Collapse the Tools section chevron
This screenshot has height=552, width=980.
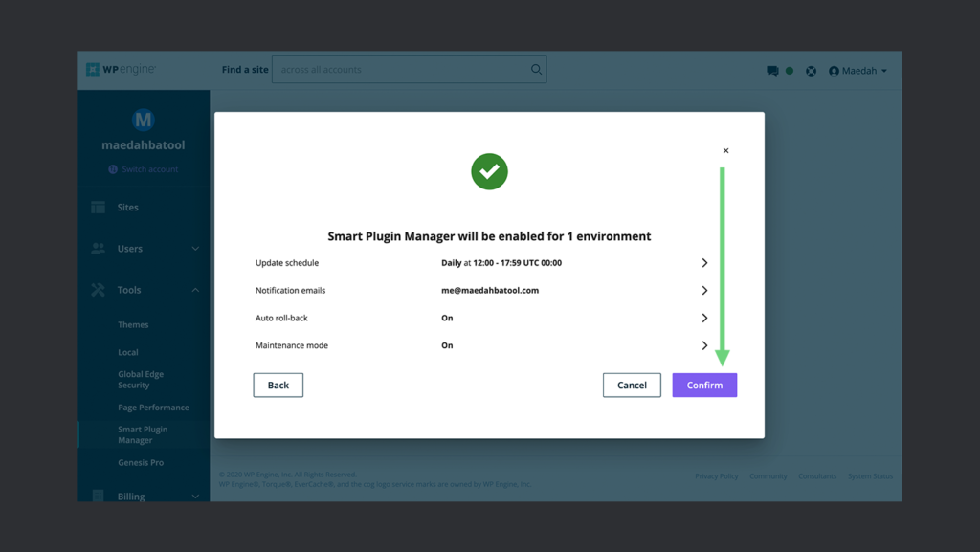pyautogui.click(x=195, y=289)
